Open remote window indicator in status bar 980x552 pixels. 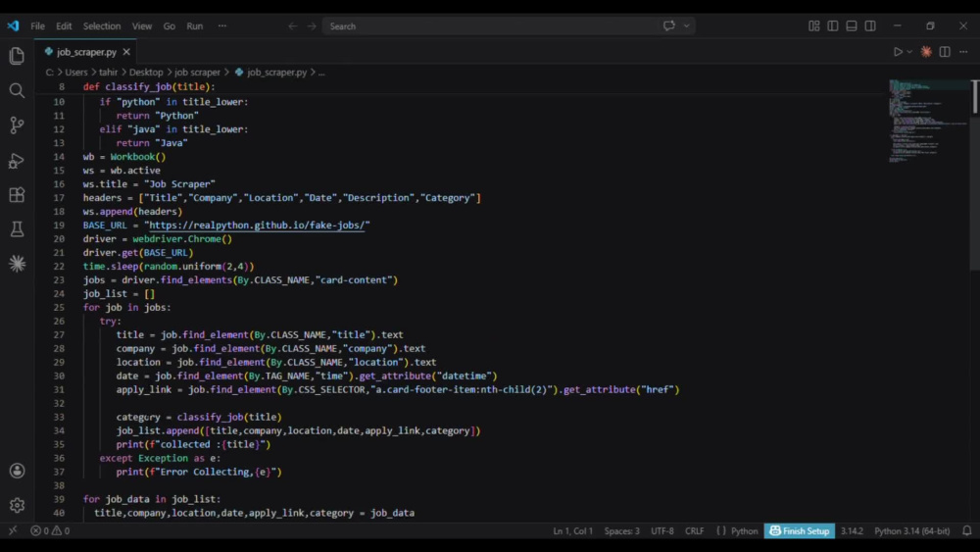(13, 530)
